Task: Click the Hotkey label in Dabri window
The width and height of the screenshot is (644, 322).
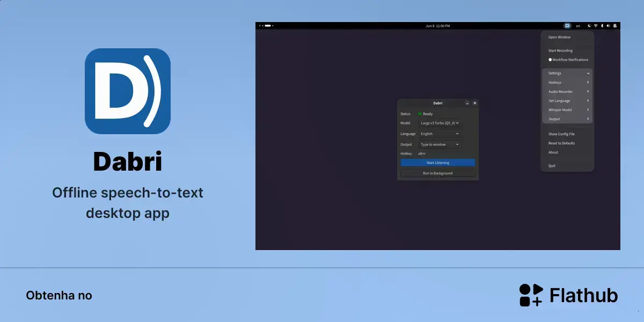Action: [x=406, y=153]
